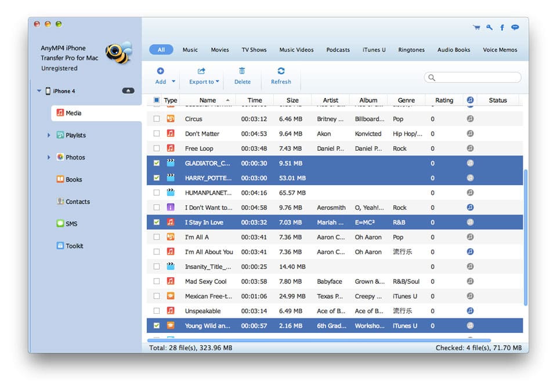This screenshot has width=557, height=392.
Task: Click the Delete trash icon
Action: pos(242,71)
